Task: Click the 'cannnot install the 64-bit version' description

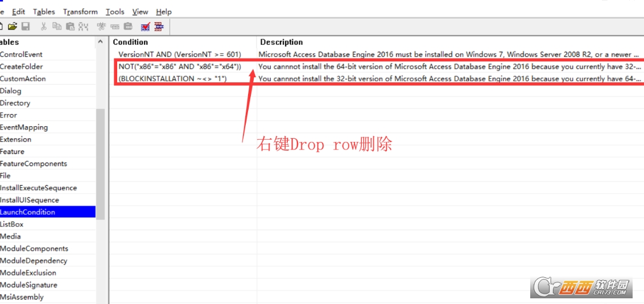Action: pyautogui.click(x=450, y=66)
